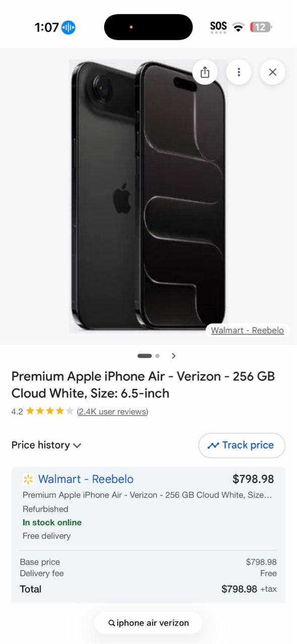Show next product image with arrow
Image resolution: width=297 pixels, height=644 pixels.
174,356
